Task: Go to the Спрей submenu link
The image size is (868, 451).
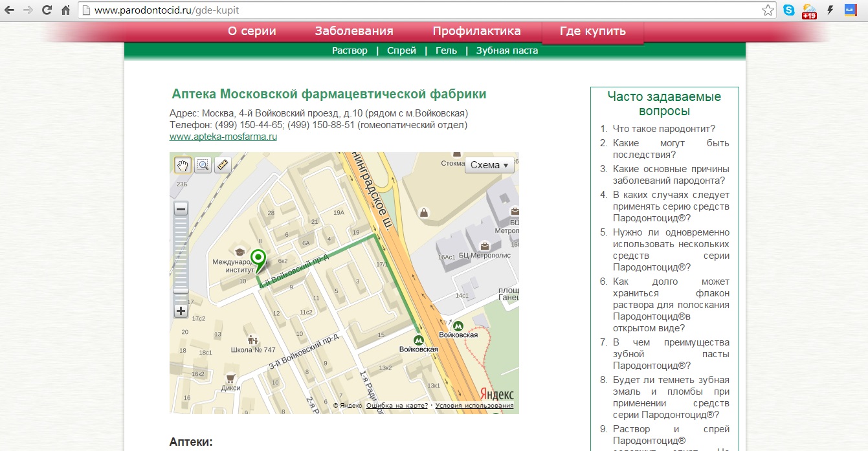Action: [x=401, y=50]
